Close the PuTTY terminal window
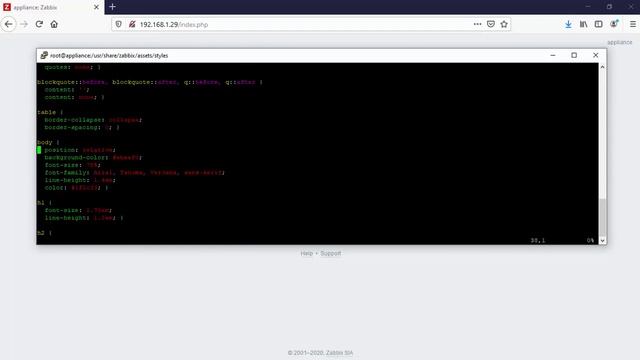The image size is (640, 360). tap(596, 55)
